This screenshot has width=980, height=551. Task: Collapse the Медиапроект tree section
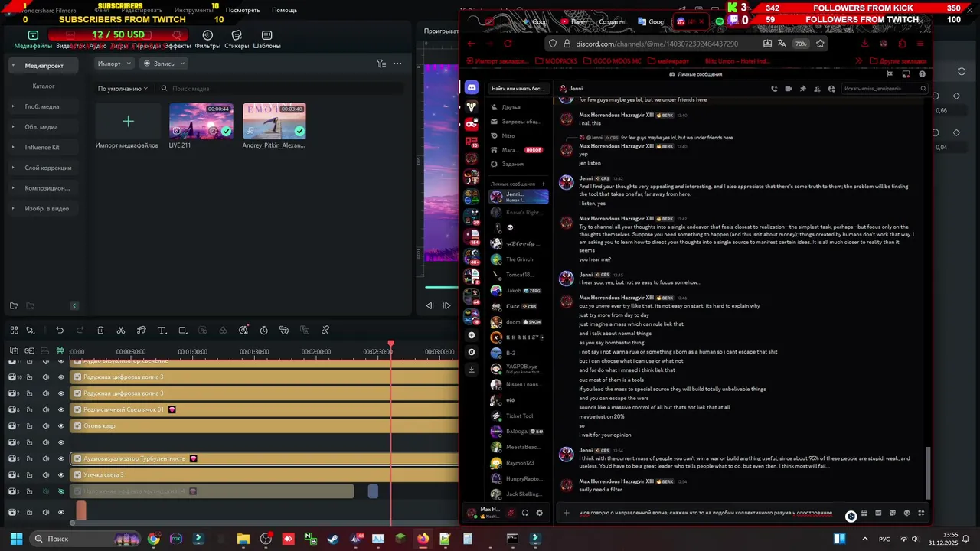pos(13,66)
